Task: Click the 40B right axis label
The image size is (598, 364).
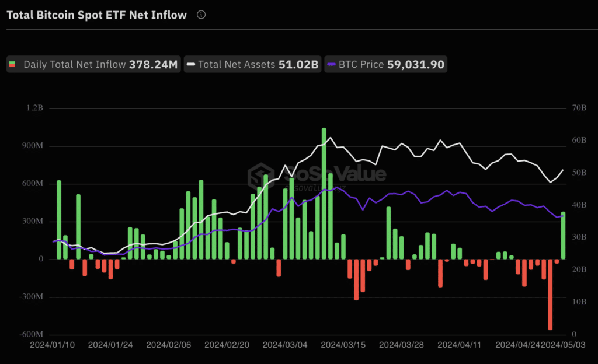Action: pos(579,205)
